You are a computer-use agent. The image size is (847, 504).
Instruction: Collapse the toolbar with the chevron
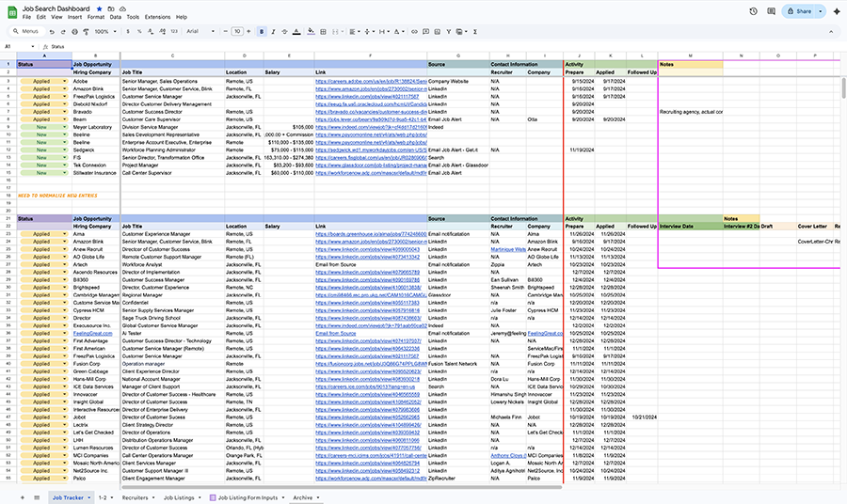pyautogui.click(x=831, y=32)
